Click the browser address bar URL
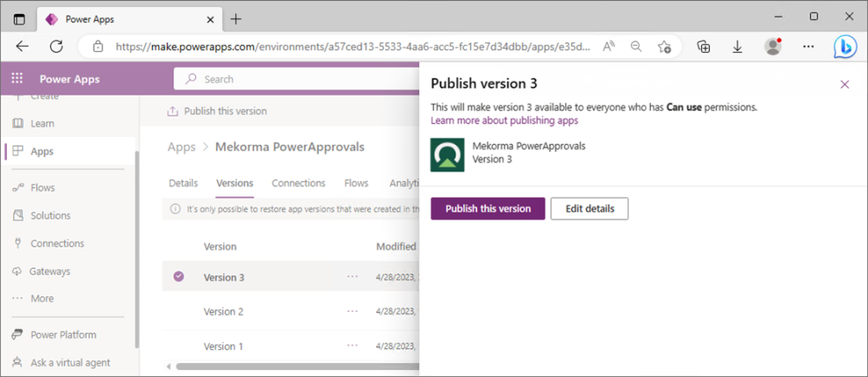Image resolution: width=868 pixels, height=377 pixels. point(354,47)
